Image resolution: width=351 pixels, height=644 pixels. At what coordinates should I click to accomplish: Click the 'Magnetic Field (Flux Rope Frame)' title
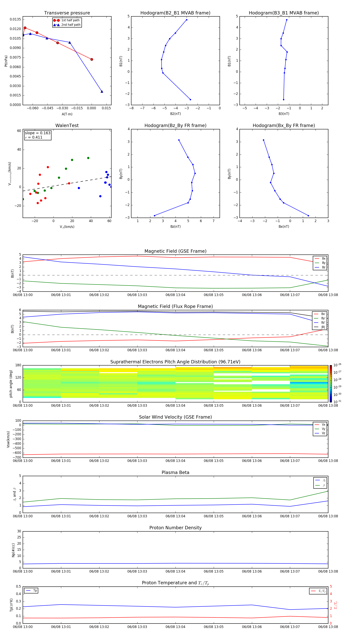(175, 307)
